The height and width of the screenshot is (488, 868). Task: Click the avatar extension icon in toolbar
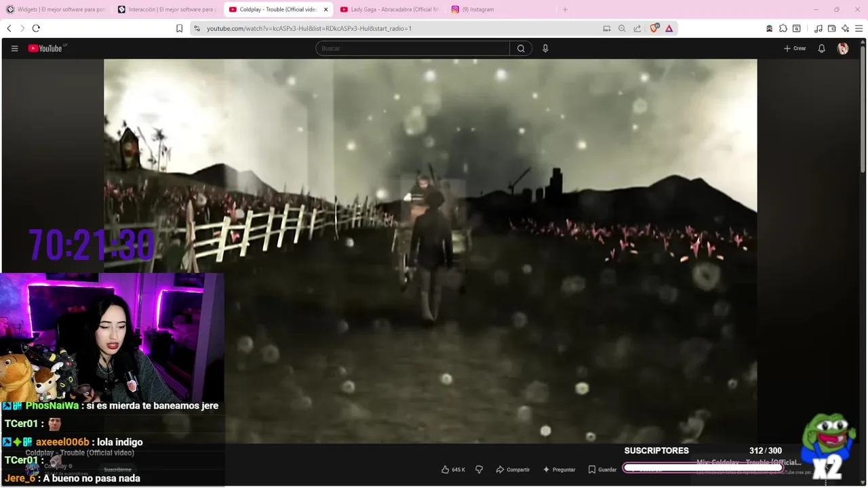click(770, 28)
